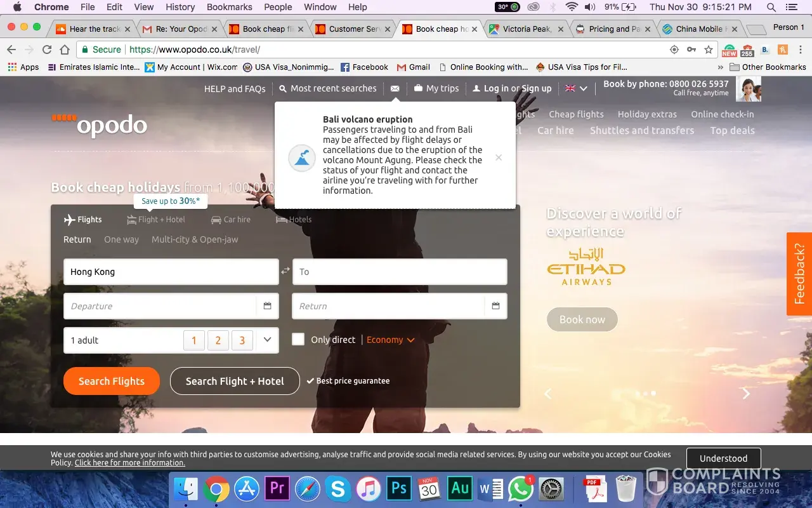This screenshot has width=812, height=508.
Task: Click the To destination input field
Action: [400, 272]
